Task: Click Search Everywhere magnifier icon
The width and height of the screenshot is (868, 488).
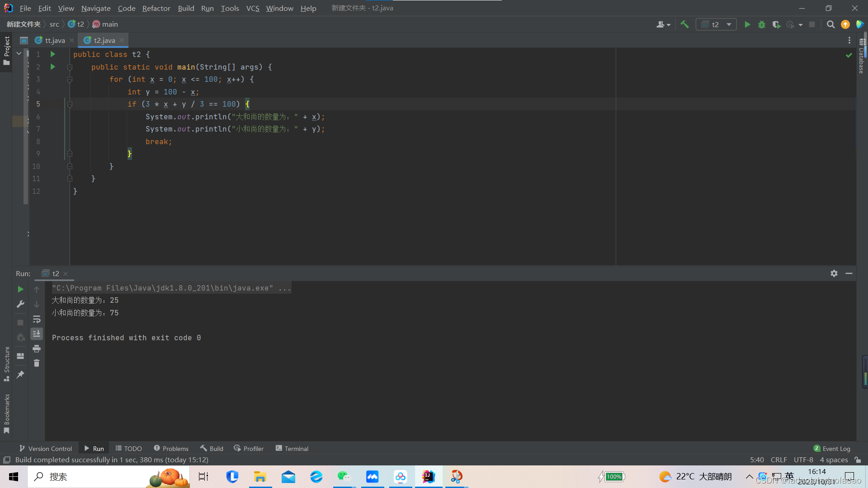Action: [830, 24]
